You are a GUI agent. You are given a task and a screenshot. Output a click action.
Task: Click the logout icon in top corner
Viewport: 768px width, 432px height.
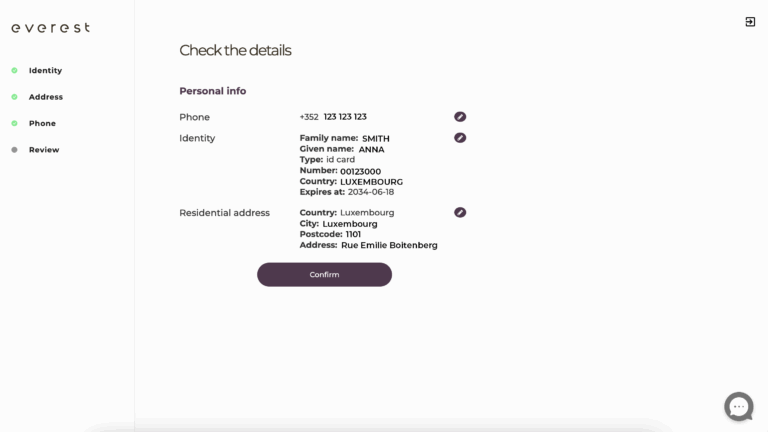[x=750, y=22]
